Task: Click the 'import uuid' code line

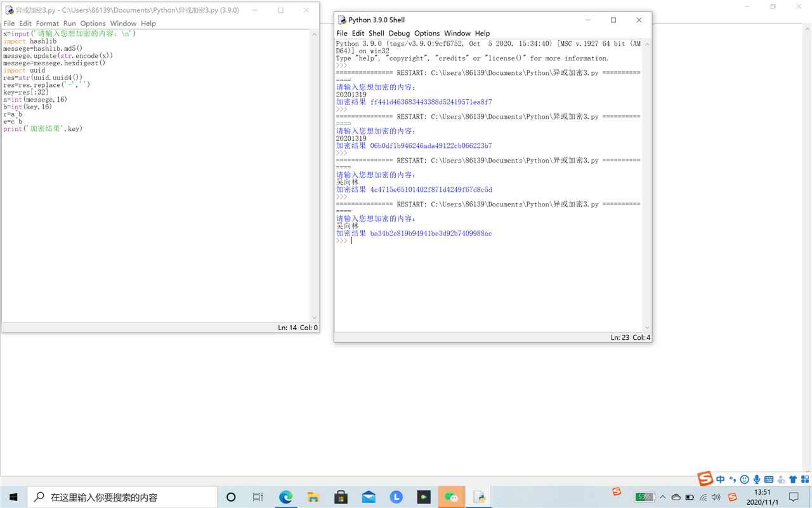Action: click(24, 70)
